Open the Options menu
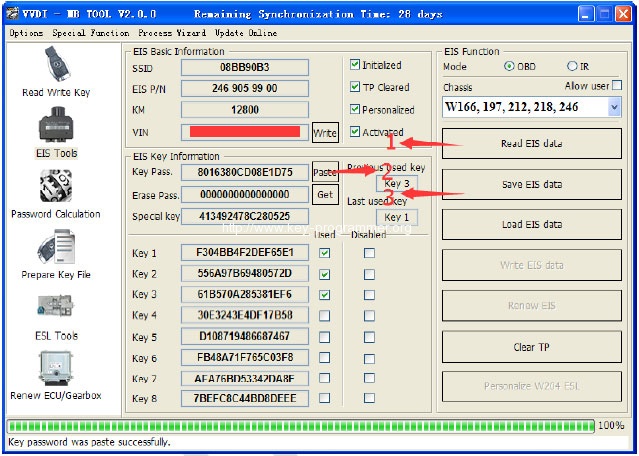This screenshot has width=639, height=456. 26,33
